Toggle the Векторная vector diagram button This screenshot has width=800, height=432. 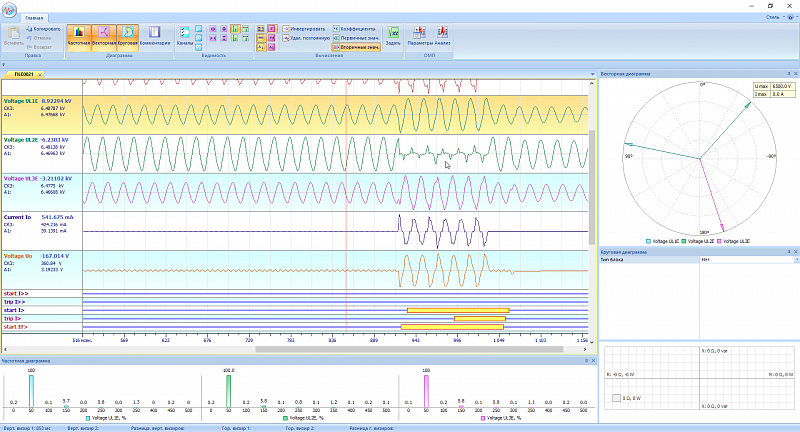(x=103, y=36)
